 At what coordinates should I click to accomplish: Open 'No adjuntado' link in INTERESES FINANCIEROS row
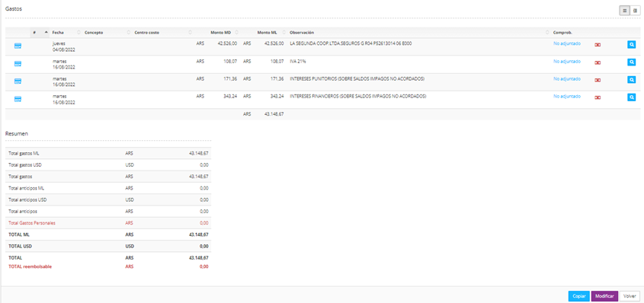coord(567,97)
